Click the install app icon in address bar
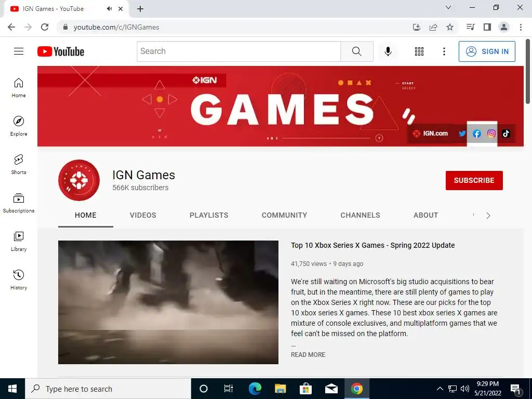 [x=417, y=27]
